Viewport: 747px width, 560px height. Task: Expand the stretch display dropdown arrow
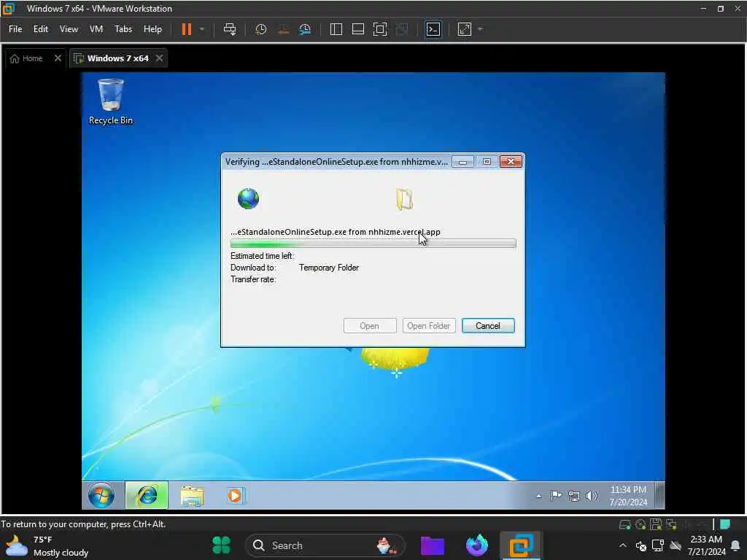(480, 29)
